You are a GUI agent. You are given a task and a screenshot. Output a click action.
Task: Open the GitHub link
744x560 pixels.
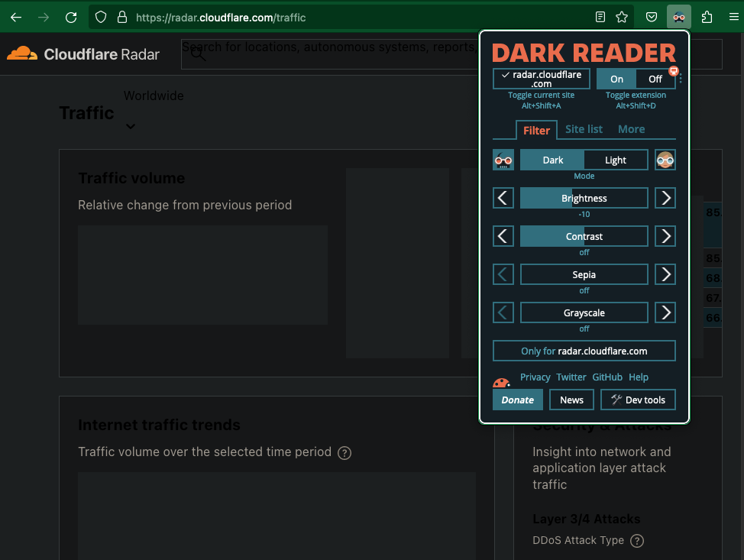pos(607,377)
